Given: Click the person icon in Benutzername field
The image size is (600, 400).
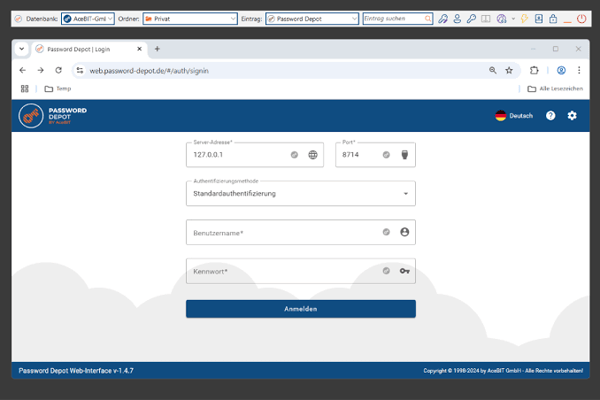Looking at the screenshot, I should (x=404, y=232).
